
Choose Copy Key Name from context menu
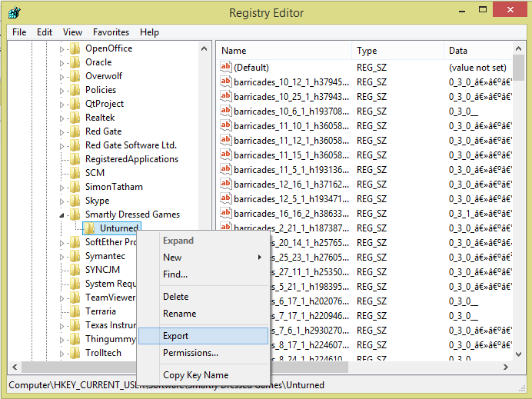(203, 375)
